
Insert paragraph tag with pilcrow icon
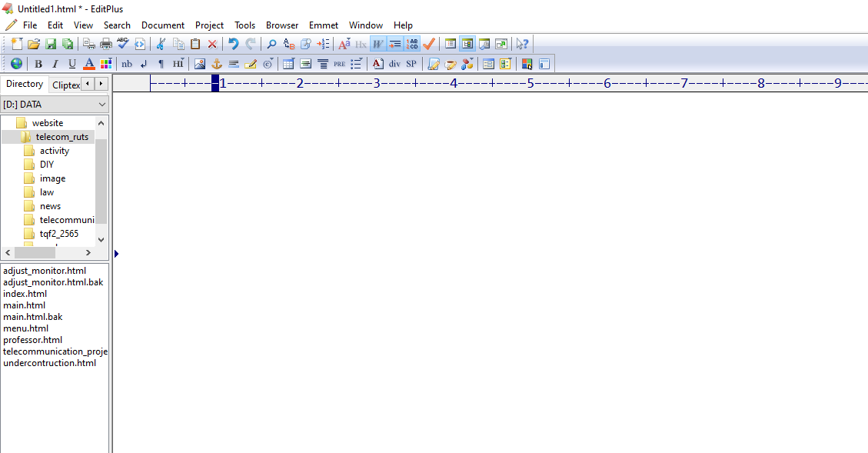tap(161, 64)
